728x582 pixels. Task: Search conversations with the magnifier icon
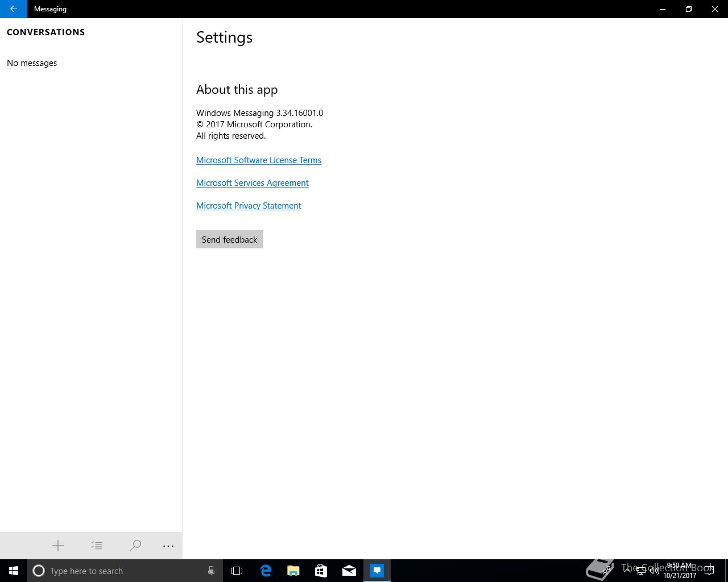pyautogui.click(x=135, y=546)
